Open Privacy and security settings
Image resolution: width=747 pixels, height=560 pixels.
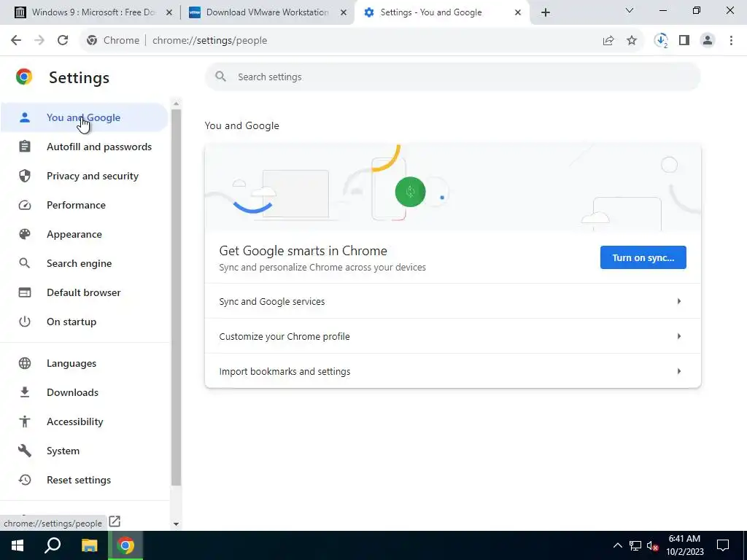(x=93, y=176)
